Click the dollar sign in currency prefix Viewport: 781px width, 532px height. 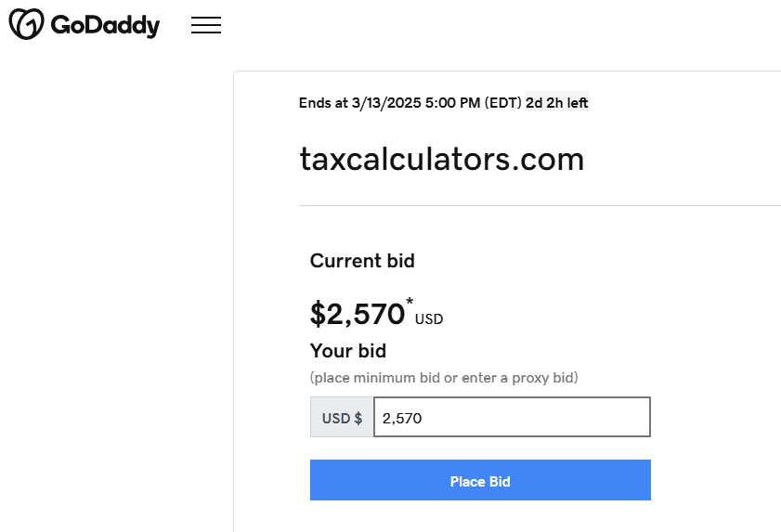[358, 418]
